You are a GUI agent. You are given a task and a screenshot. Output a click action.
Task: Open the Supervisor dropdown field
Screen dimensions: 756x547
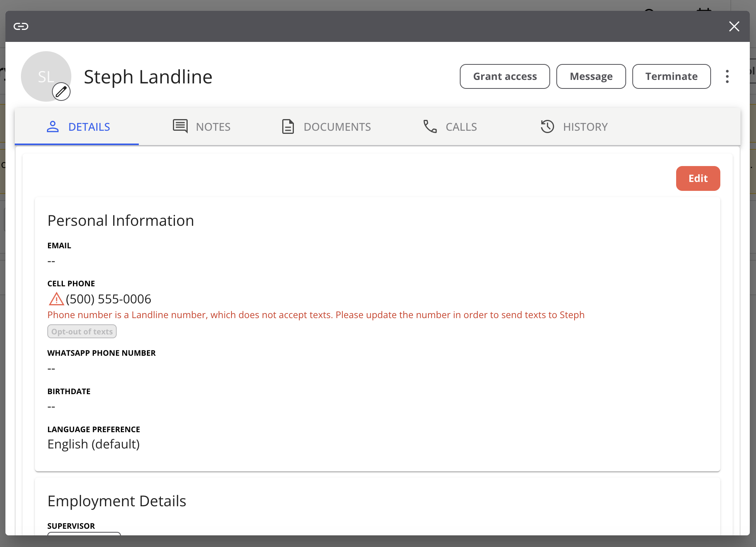click(x=84, y=533)
